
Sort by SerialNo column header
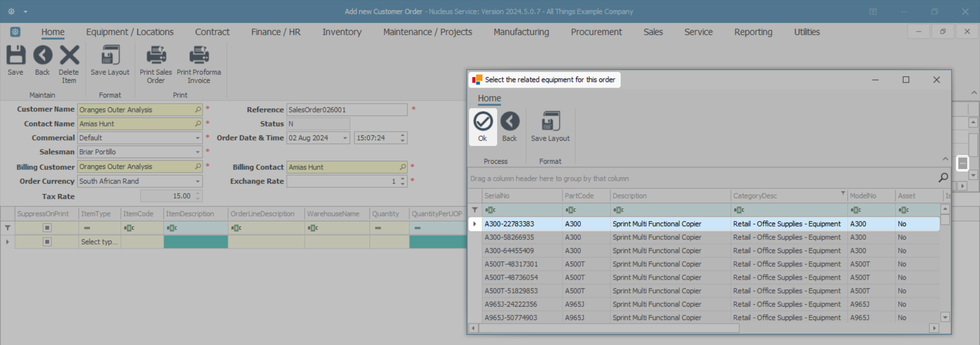coord(522,195)
